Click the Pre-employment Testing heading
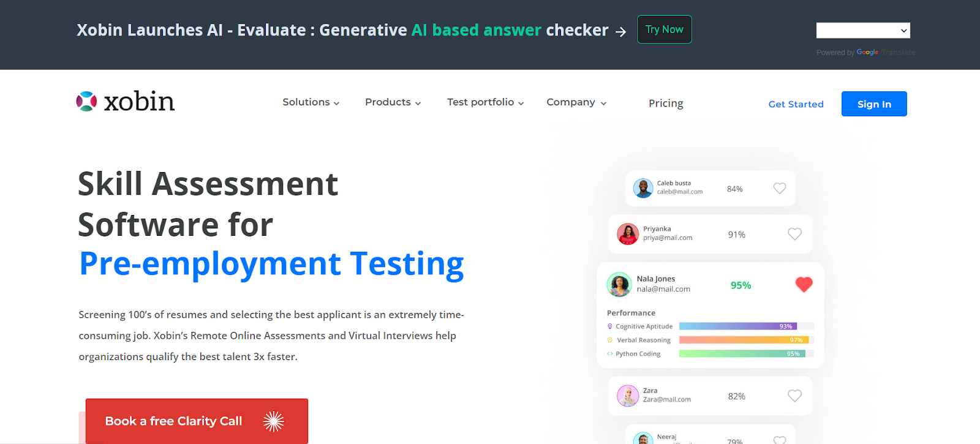The height and width of the screenshot is (444, 980). [x=271, y=264]
